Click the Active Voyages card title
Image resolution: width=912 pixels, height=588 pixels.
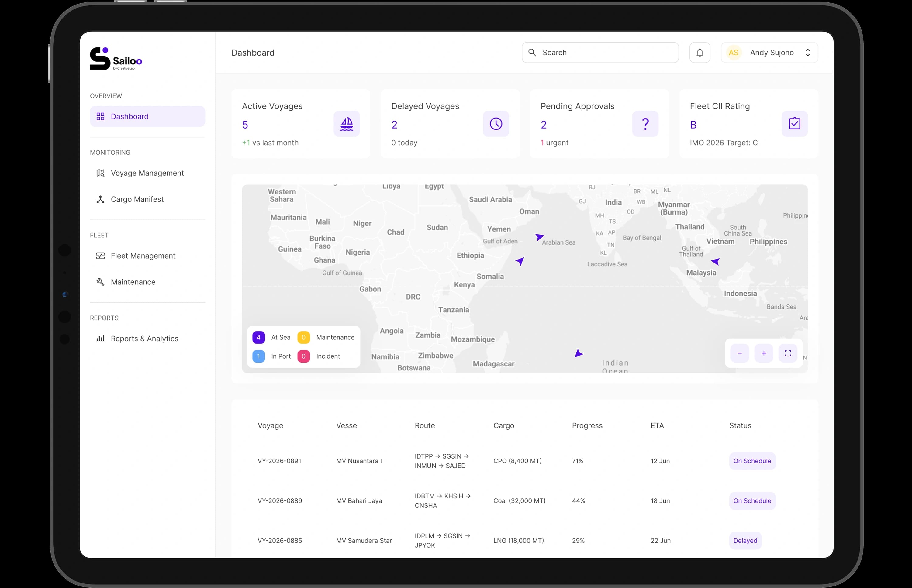[272, 106]
